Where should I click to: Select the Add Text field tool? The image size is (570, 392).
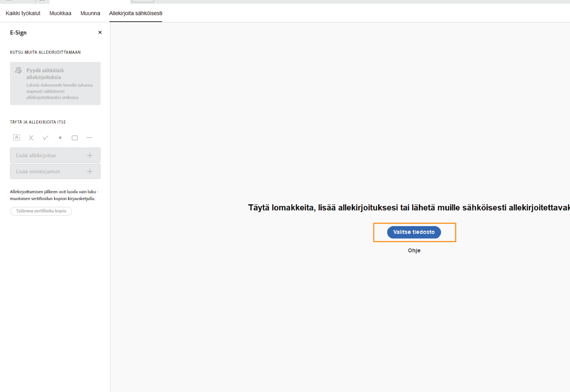(x=16, y=138)
